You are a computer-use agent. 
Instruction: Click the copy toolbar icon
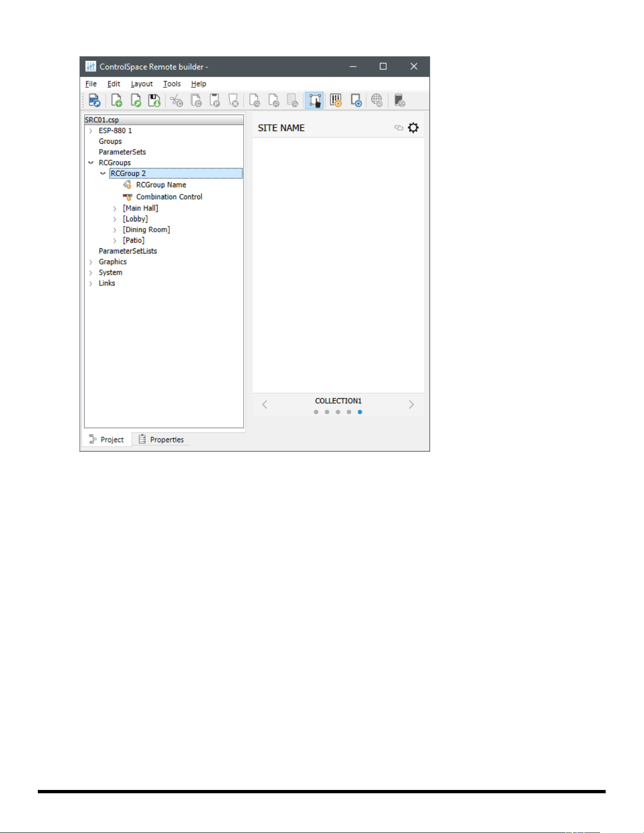point(196,101)
